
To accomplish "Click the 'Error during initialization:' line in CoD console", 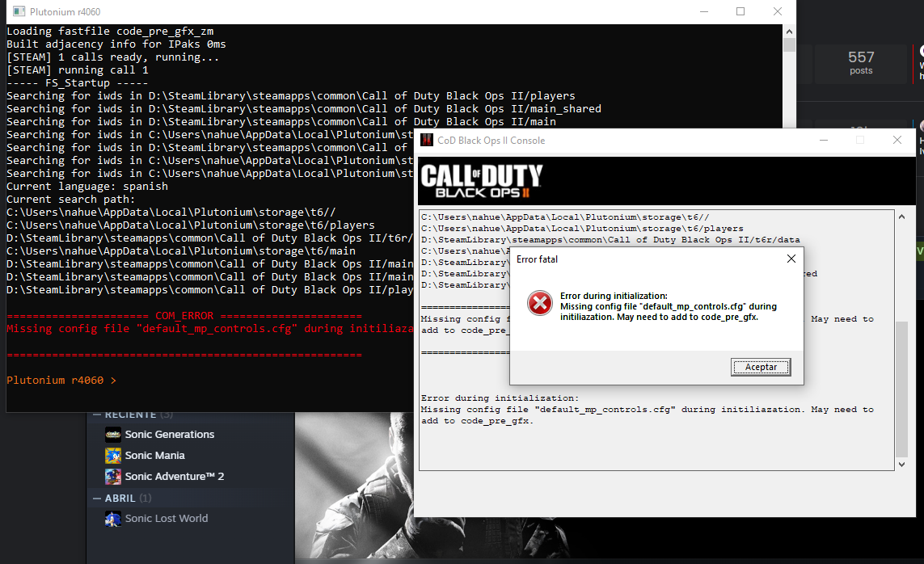I will (500, 398).
